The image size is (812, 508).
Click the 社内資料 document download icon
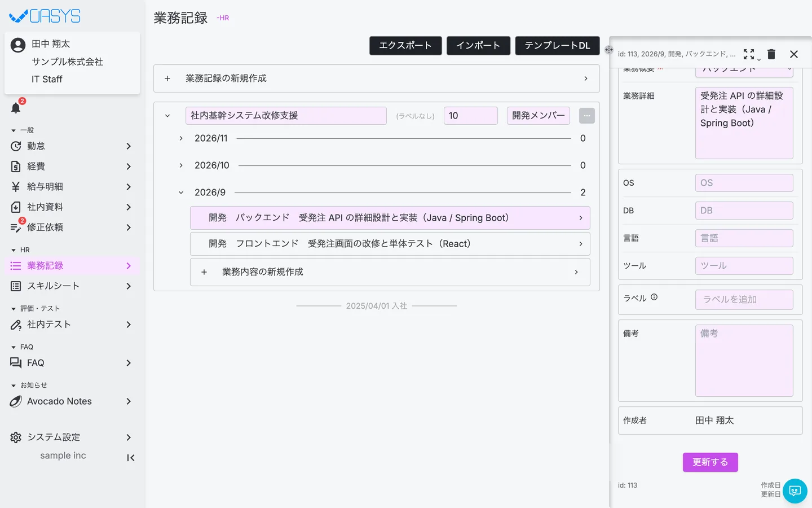16,207
